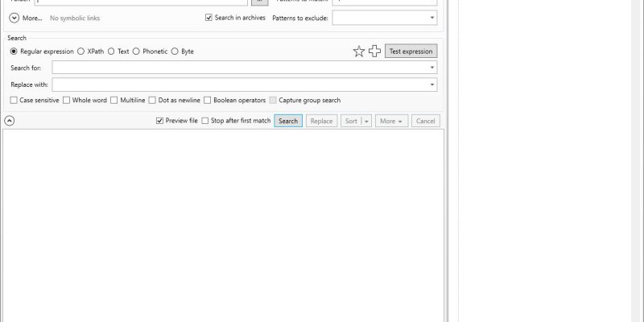
Task: Select the Regular expression radio button
Action: [x=14, y=52]
